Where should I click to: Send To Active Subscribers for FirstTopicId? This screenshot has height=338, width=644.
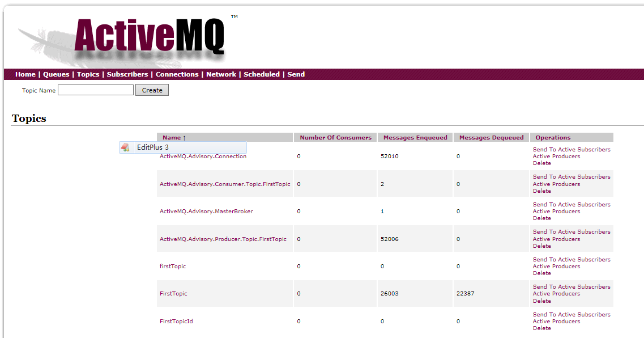pyautogui.click(x=572, y=315)
